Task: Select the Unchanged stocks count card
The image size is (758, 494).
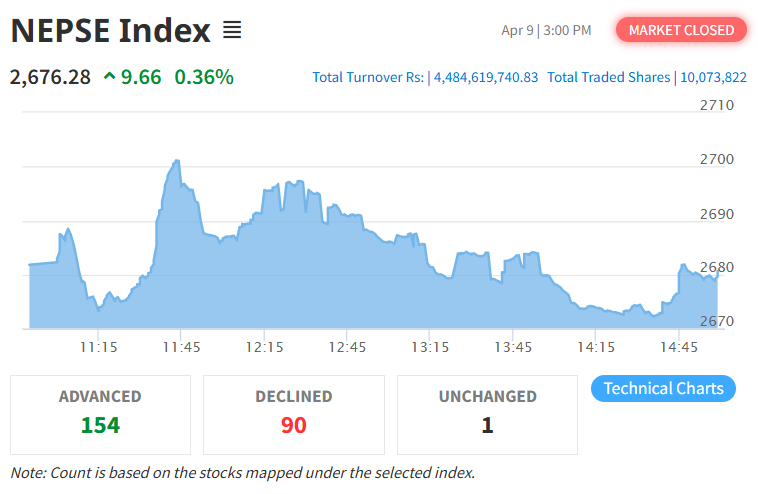Action: point(487,414)
